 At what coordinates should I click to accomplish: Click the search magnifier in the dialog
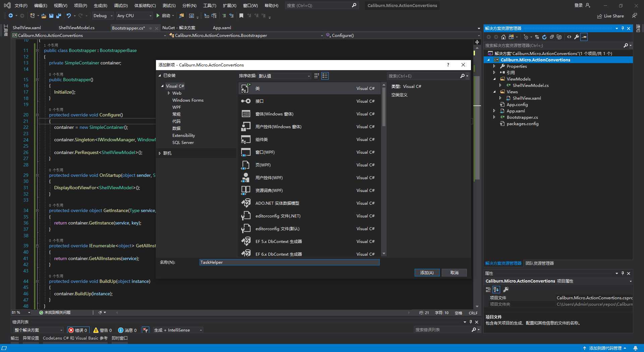pos(463,76)
